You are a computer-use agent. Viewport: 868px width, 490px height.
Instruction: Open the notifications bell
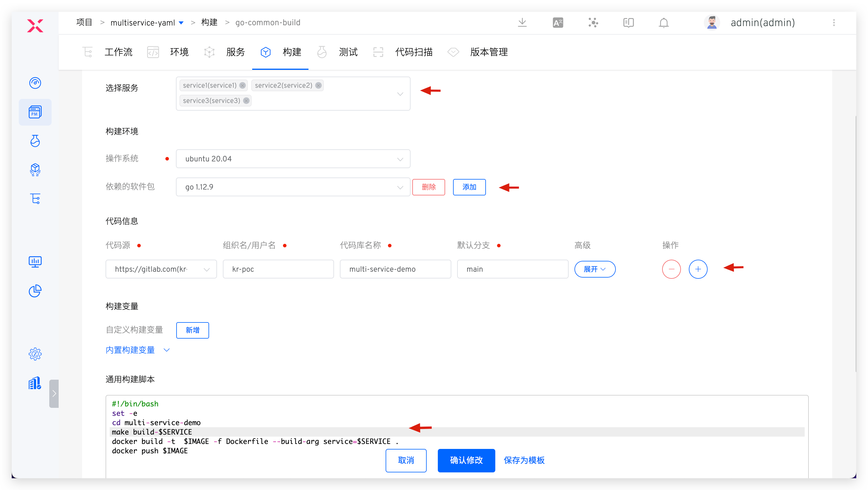click(664, 22)
